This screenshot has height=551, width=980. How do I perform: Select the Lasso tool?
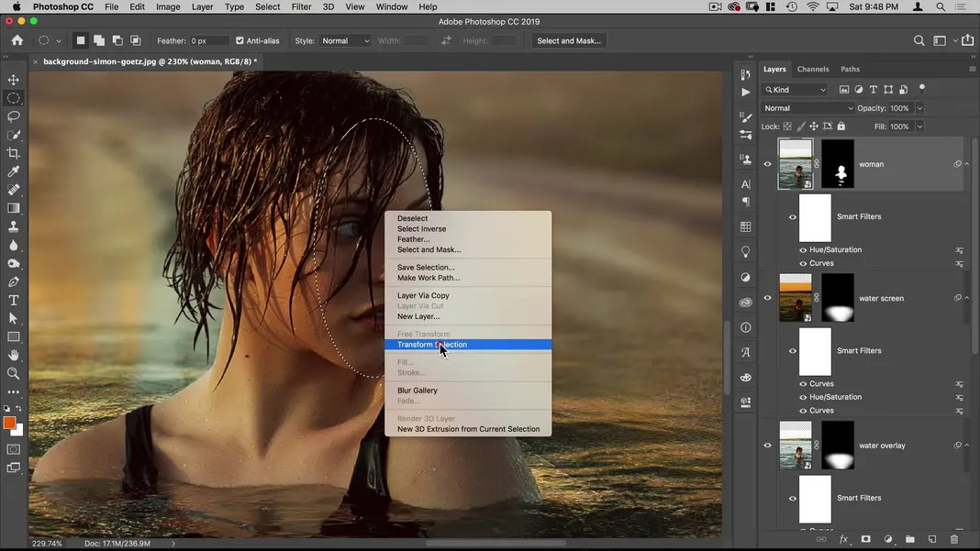(x=13, y=116)
